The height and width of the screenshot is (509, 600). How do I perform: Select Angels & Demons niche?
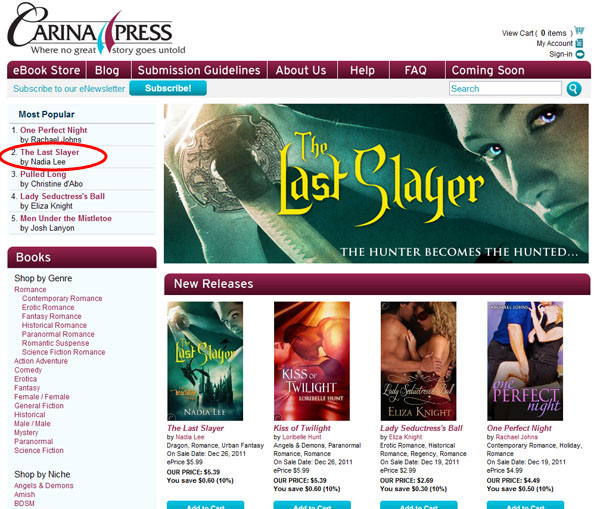tap(44, 485)
